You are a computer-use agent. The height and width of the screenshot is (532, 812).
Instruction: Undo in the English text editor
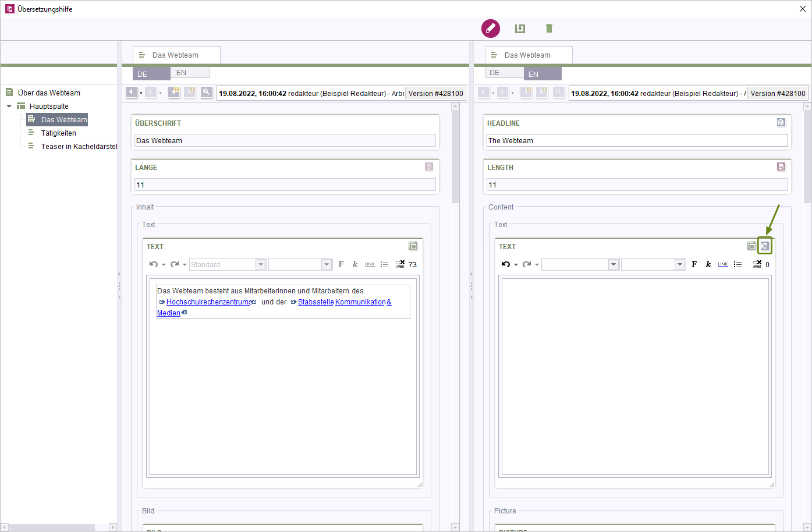click(506, 264)
